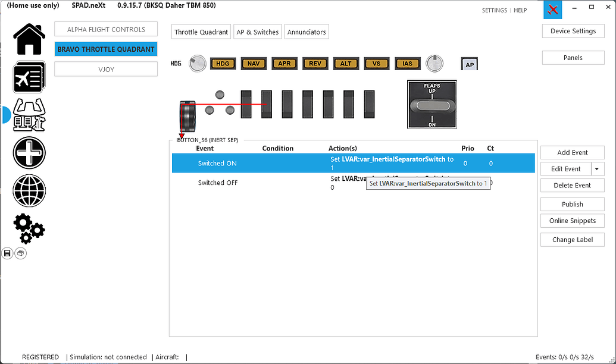Click the small package box icon
The width and height of the screenshot is (616, 364).
click(x=20, y=253)
